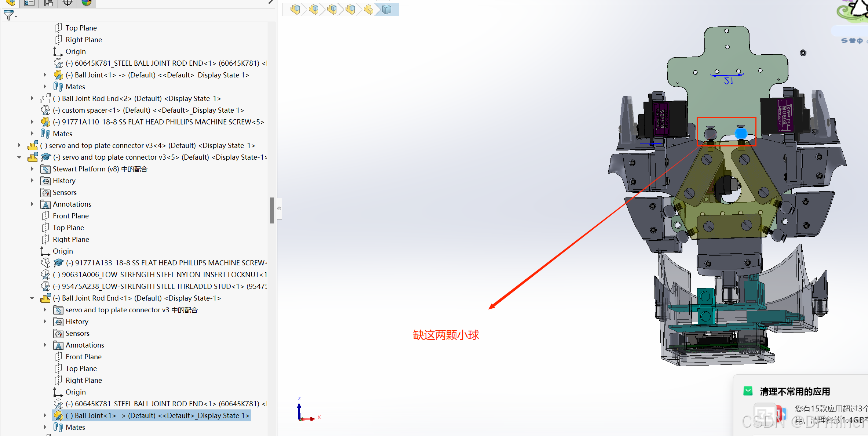Viewport: 868px width, 436px height.
Task: Select the blue part cube in breadcrumb bar
Action: pyautogui.click(x=387, y=10)
